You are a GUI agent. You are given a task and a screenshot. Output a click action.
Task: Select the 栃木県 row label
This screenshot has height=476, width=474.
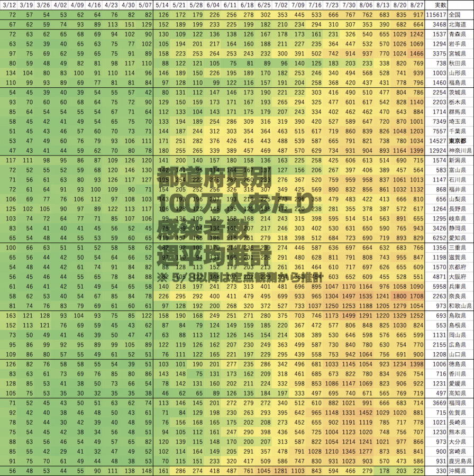457,102
